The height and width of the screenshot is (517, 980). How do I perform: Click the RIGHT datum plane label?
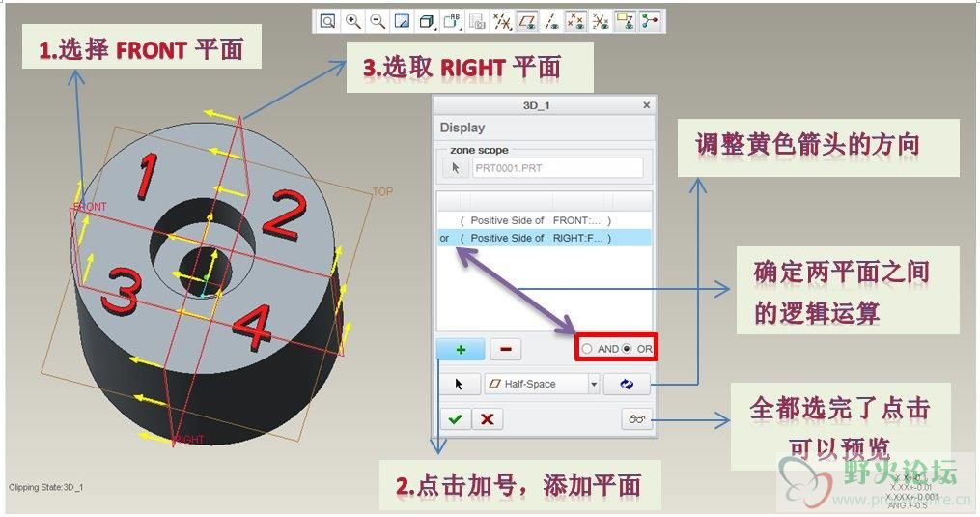coord(189,440)
